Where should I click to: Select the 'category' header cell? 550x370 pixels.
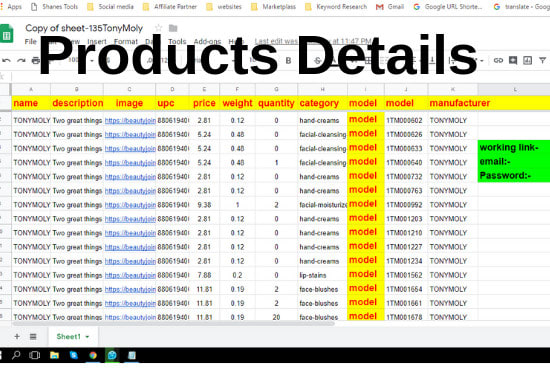click(x=322, y=103)
